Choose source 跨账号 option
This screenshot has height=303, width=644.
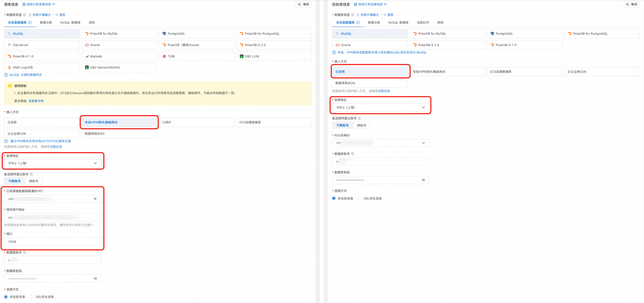pos(34,181)
